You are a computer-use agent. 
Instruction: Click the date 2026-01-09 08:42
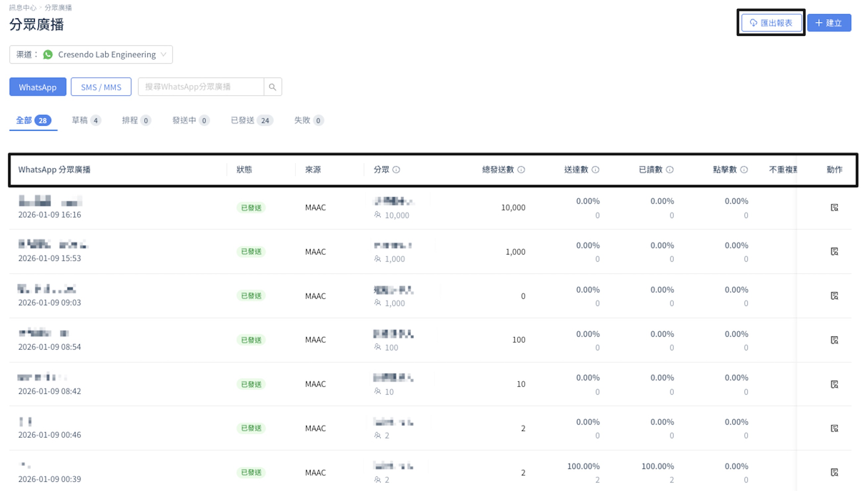(50, 391)
